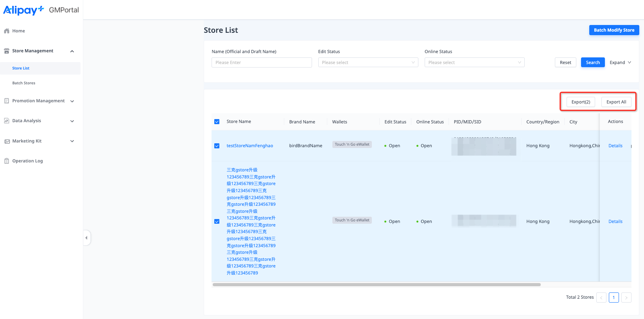Viewport: 644px width, 319px height.
Task: Click the store Name search input field
Action: click(262, 62)
